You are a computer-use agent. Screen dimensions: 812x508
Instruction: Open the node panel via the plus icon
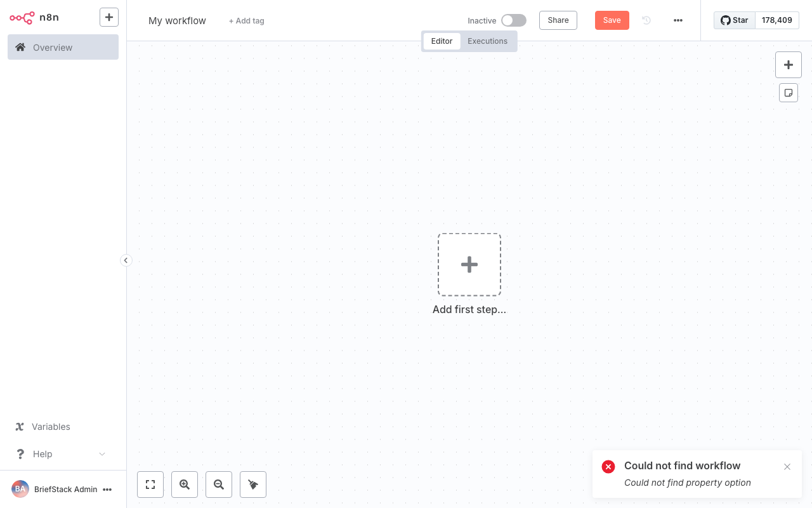point(789,65)
